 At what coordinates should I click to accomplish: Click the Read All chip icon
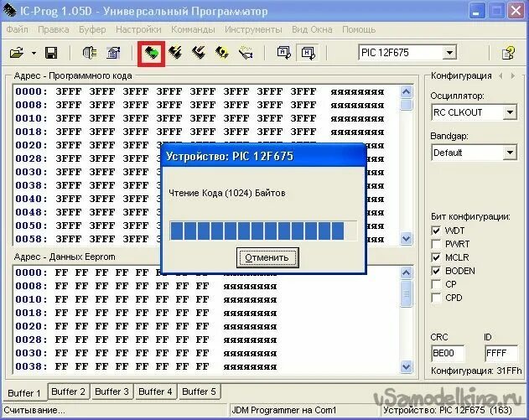pyautogui.click(x=152, y=53)
